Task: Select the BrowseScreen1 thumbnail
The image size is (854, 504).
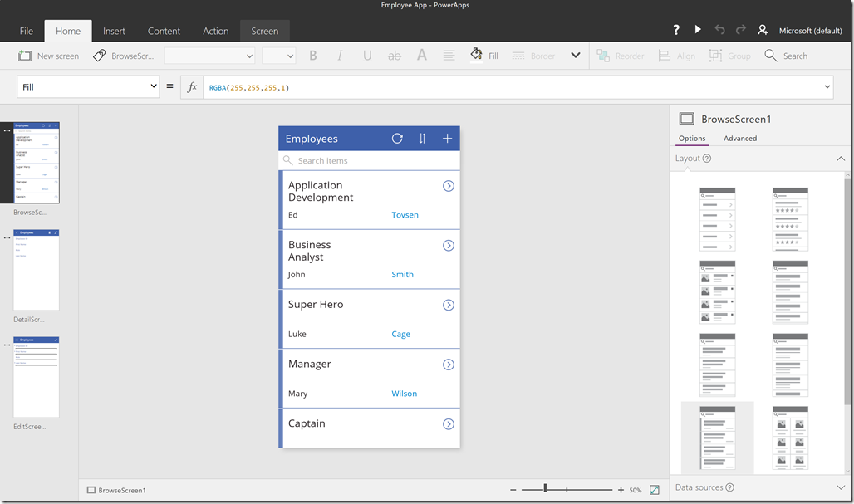Action: (37, 162)
